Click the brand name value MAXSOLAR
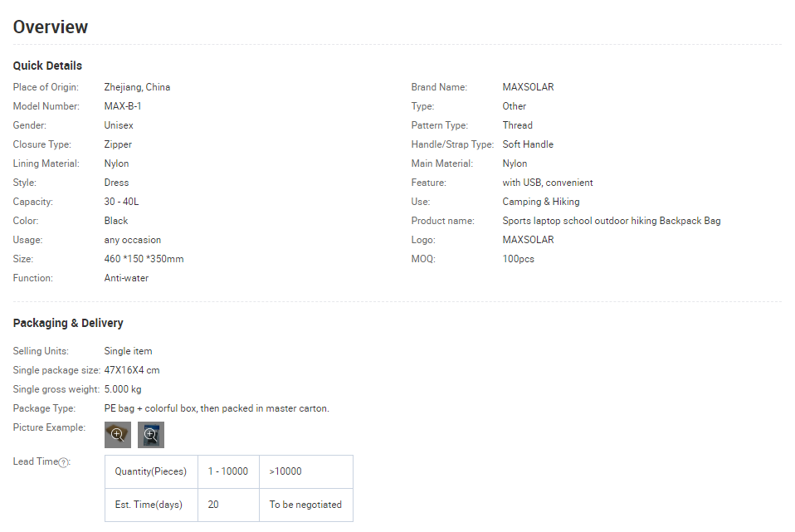This screenshot has width=795, height=532. [x=528, y=87]
